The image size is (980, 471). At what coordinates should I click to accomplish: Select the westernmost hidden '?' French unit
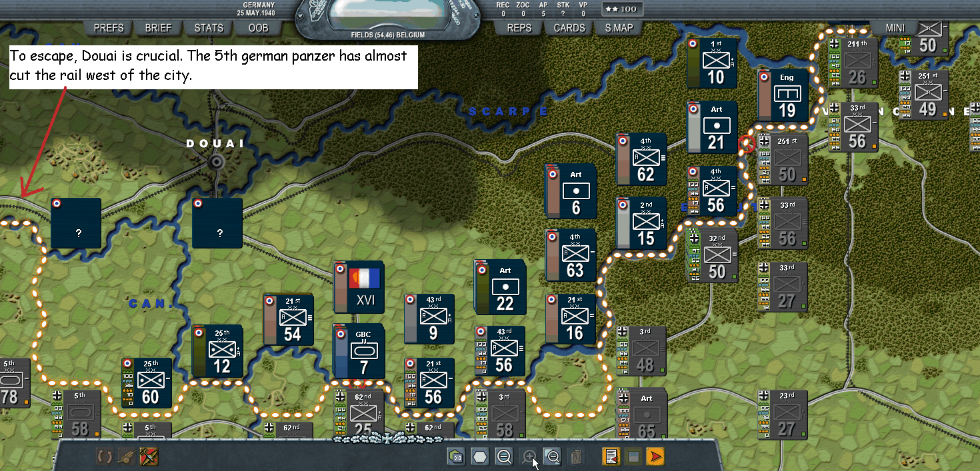76,223
